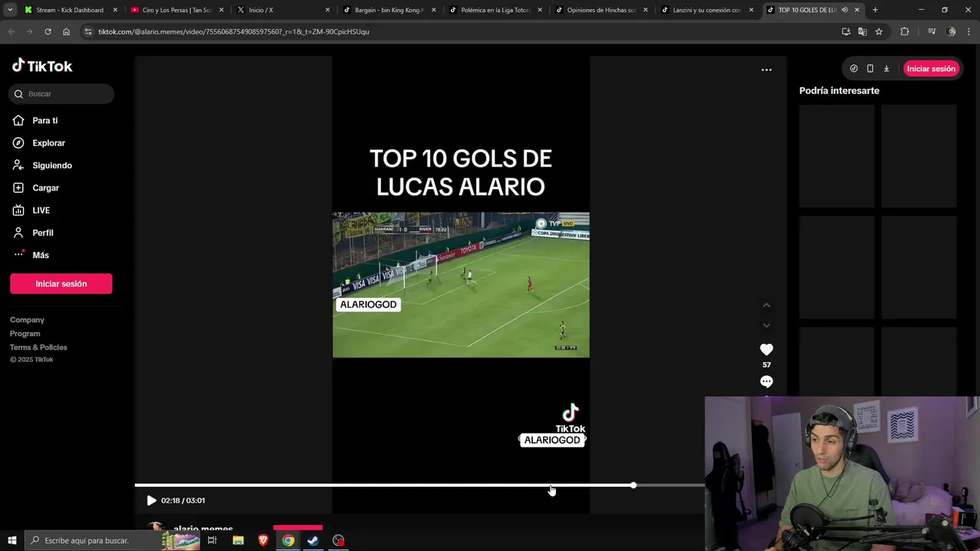Open Task View on the taskbar

212,540
